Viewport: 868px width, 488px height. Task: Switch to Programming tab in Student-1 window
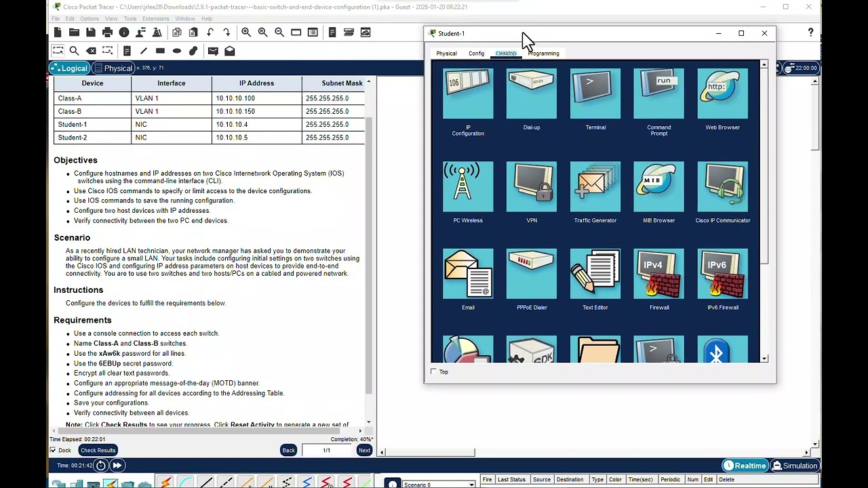544,54
